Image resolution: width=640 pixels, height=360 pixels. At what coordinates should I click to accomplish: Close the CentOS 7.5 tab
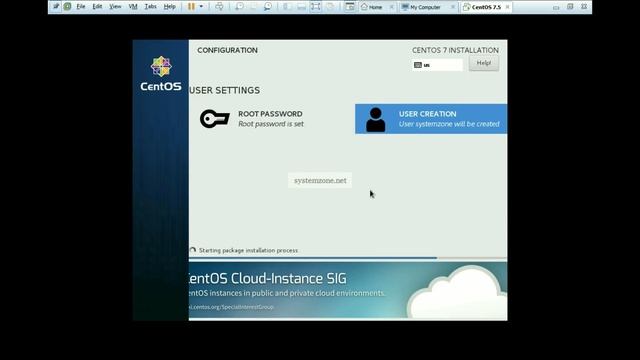tap(507, 7)
